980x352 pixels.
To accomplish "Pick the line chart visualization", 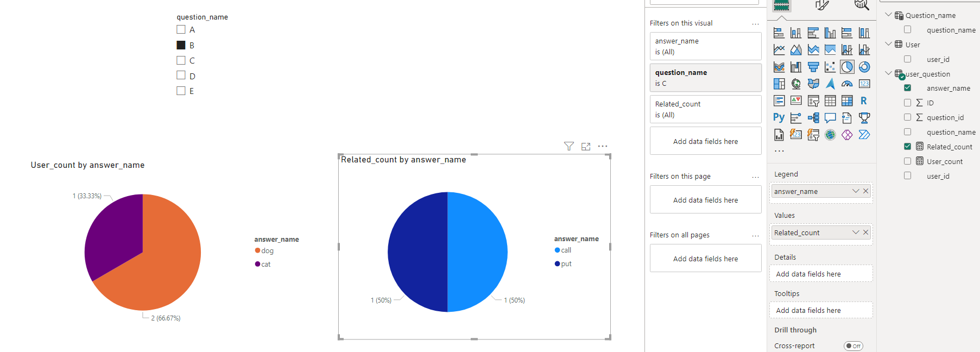I will 779,50.
